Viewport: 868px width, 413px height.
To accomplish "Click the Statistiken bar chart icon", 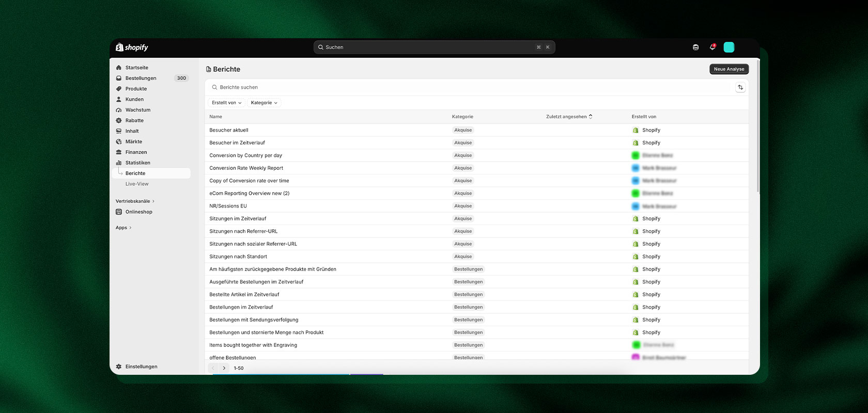I will (x=119, y=163).
